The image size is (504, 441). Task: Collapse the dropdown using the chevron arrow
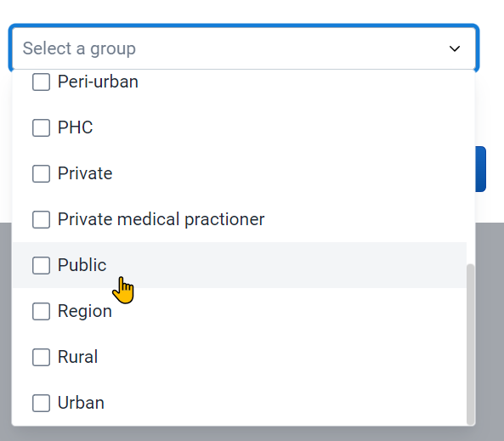tap(455, 48)
